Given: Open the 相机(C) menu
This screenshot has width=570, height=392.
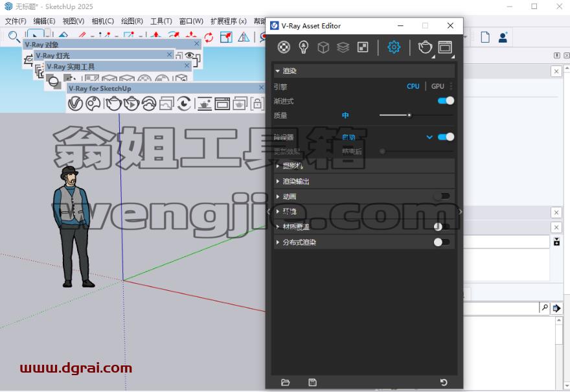Looking at the screenshot, I should pyautogui.click(x=102, y=21).
